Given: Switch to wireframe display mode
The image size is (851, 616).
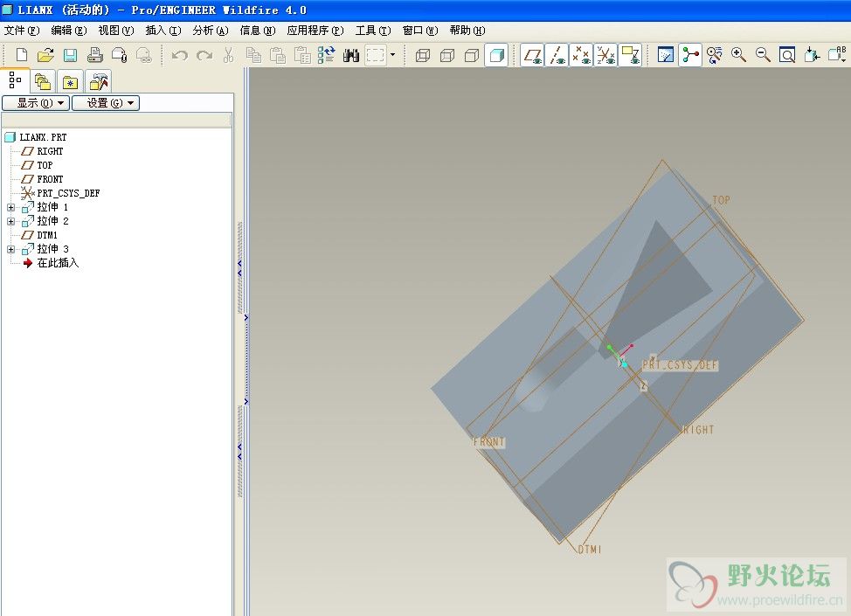Looking at the screenshot, I should coord(423,55).
